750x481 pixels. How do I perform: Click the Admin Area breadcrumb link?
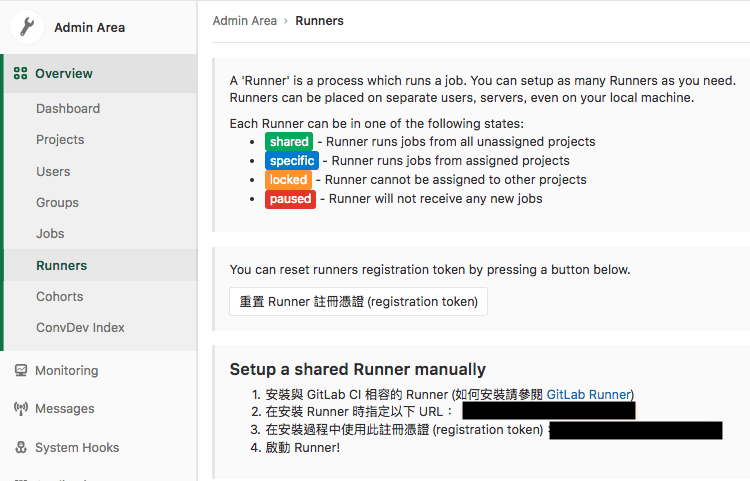click(x=244, y=21)
